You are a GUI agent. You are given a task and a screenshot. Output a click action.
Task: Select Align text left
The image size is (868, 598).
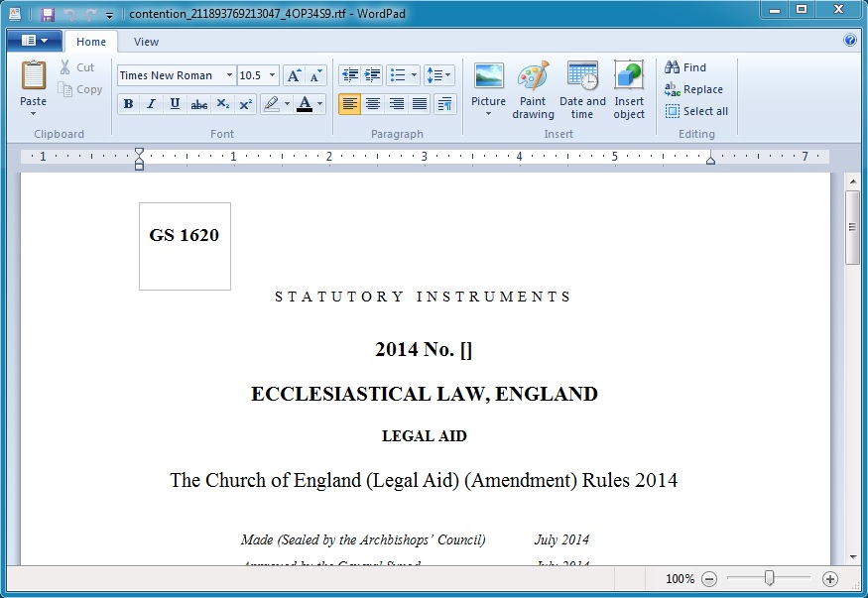349,104
